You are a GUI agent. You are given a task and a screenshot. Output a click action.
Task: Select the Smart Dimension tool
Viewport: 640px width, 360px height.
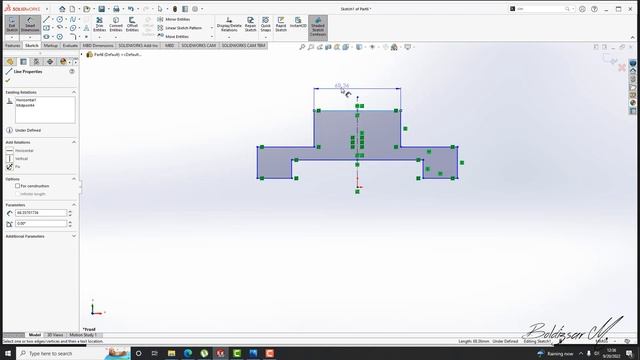30,24
